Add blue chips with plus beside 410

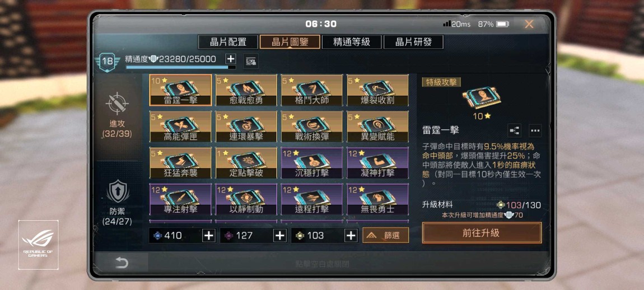point(209,235)
